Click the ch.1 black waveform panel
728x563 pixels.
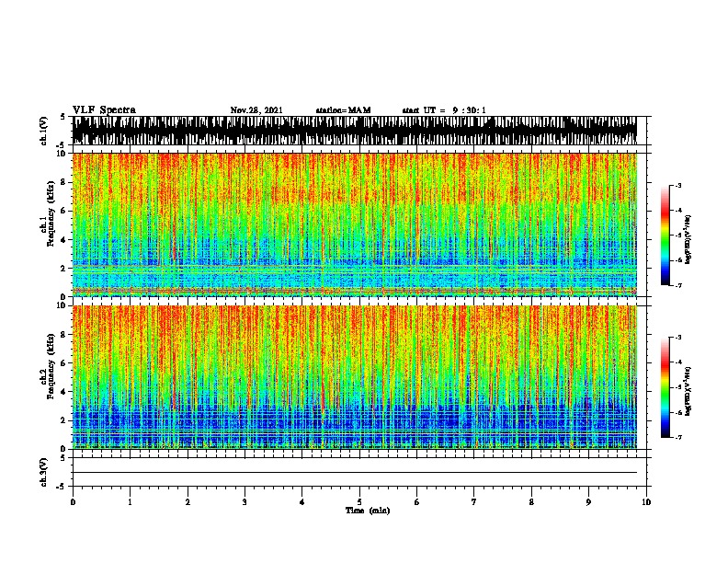[355, 131]
